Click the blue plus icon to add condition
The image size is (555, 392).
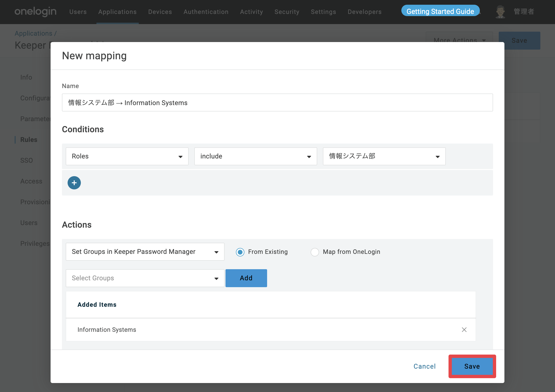74,183
